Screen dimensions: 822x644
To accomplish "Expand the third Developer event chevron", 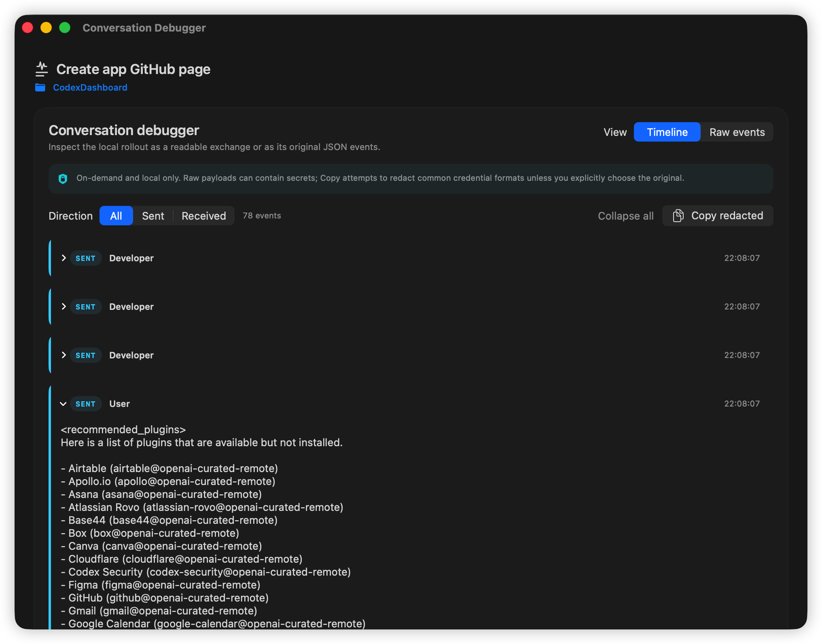I will pyautogui.click(x=64, y=355).
